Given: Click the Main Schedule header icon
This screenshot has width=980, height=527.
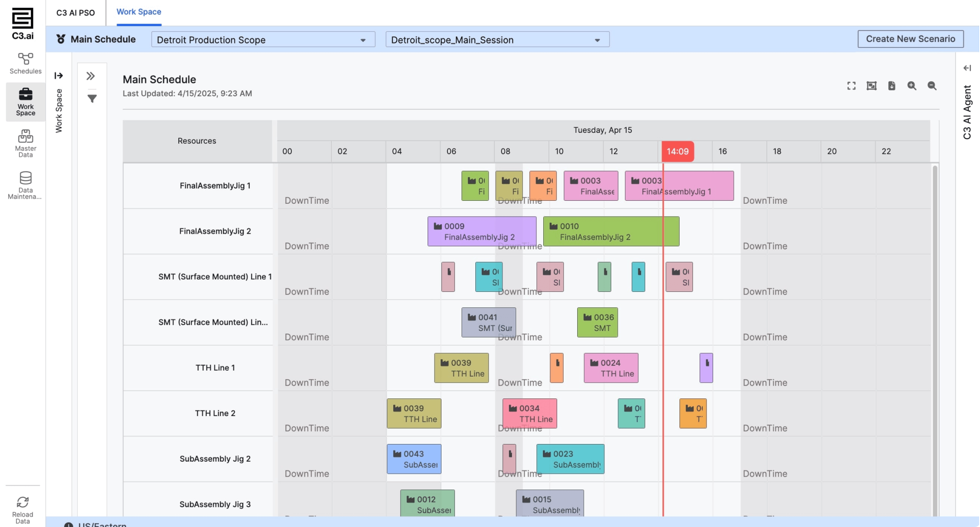Looking at the screenshot, I should 61,39.
